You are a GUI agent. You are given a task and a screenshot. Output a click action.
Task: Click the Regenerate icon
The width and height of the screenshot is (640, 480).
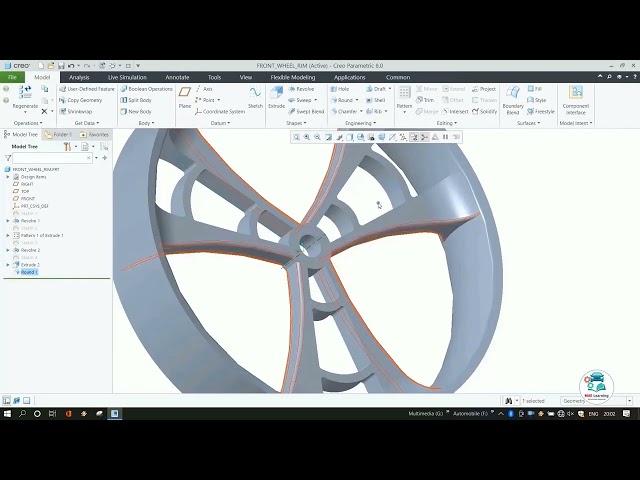(25, 92)
